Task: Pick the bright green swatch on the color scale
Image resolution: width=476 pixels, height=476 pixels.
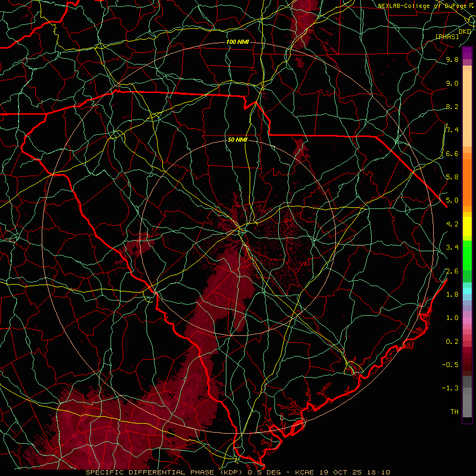Action: tap(467, 255)
